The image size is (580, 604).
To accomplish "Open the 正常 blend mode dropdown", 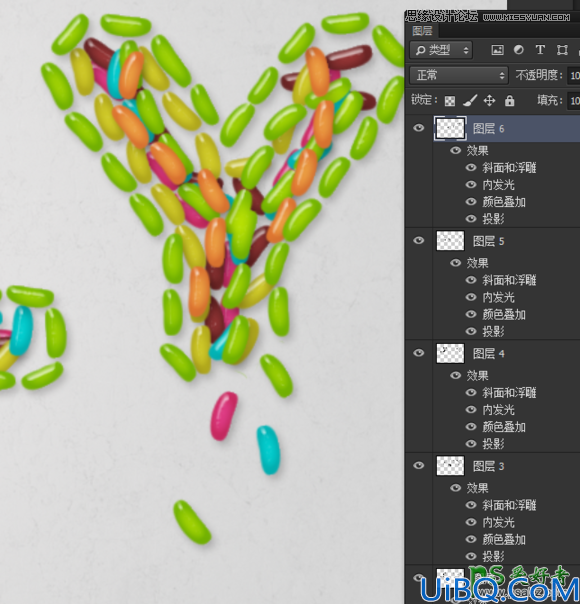I will coord(459,75).
